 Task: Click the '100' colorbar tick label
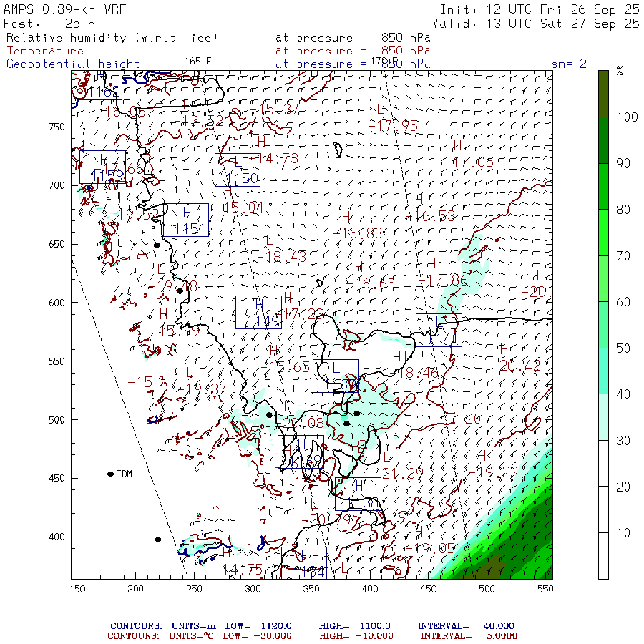coord(627,117)
